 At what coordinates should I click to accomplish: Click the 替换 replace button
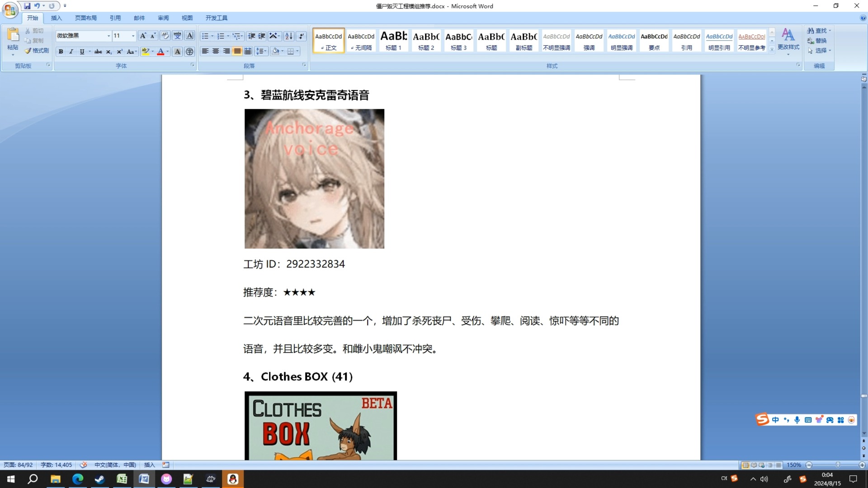tap(817, 41)
